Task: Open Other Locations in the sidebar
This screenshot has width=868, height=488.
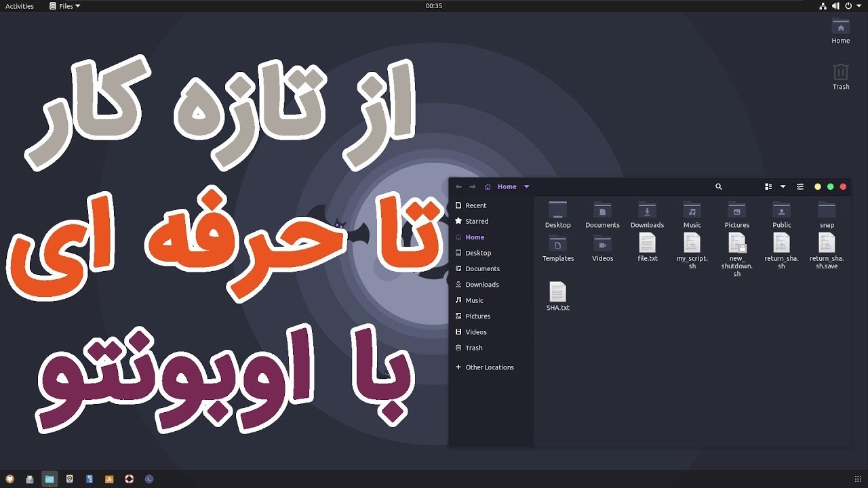Action: [492, 367]
